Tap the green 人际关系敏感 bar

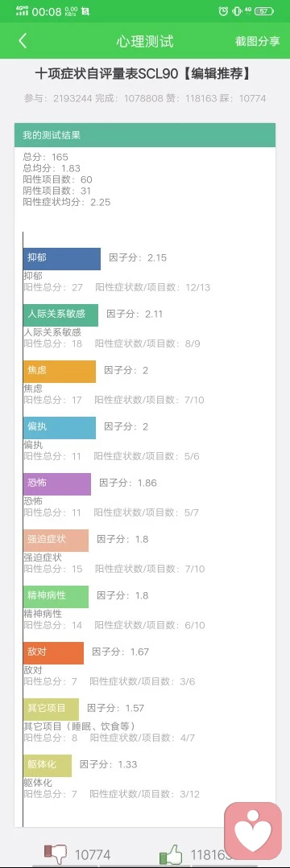(60, 315)
